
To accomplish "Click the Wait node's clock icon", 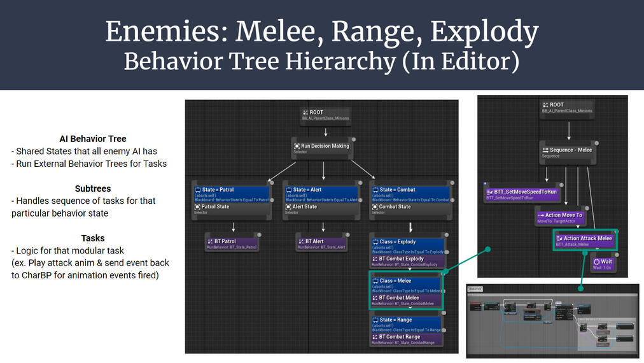I will point(596,262).
